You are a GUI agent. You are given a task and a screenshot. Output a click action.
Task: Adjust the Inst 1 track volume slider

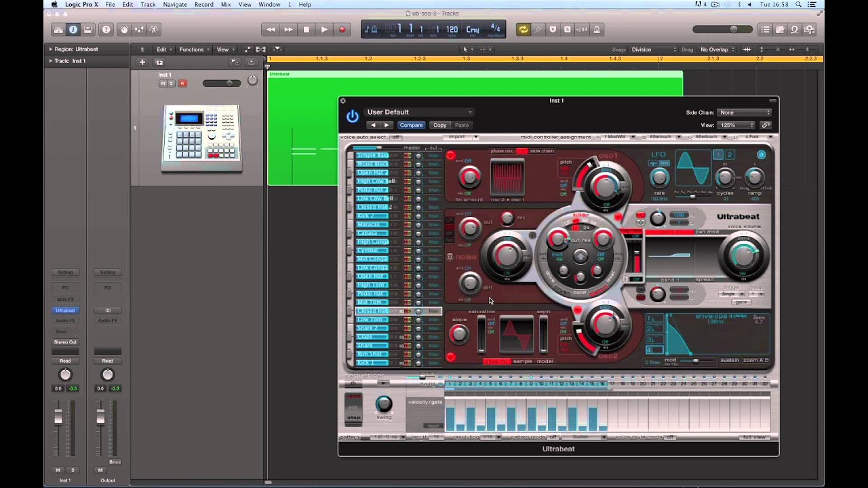click(222, 83)
